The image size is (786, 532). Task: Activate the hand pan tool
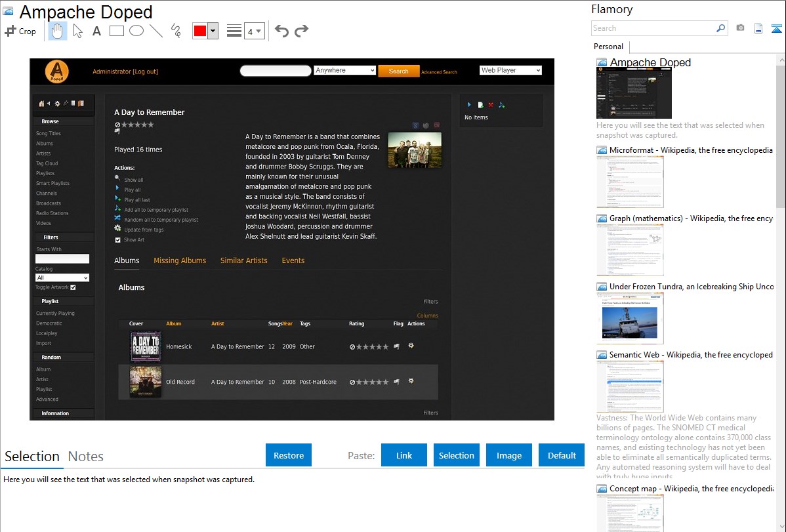point(58,31)
